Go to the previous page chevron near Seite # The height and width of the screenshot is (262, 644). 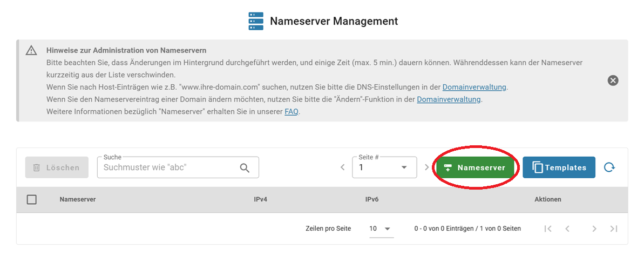[x=342, y=167]
